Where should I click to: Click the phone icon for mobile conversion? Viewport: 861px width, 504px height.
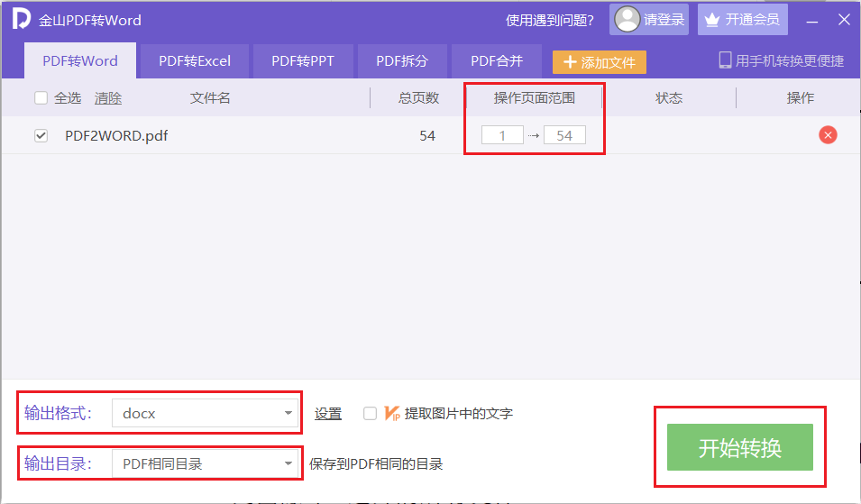(x=725, y=60)
